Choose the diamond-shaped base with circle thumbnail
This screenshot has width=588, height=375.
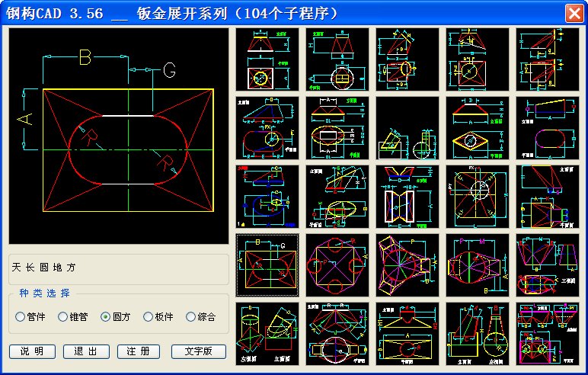pyautogui.click(x=477, y=127)
